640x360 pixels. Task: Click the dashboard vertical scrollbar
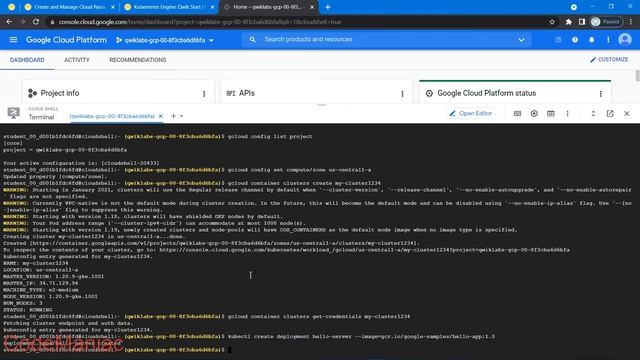637,76
